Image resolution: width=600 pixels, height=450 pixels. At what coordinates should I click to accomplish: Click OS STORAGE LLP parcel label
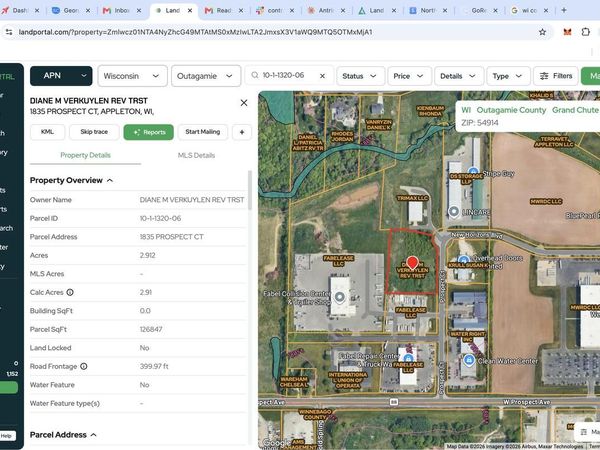pos(466,179)
